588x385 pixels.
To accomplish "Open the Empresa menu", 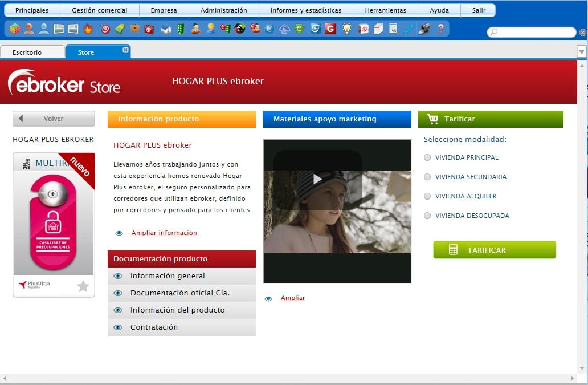I will coord(164,10).
